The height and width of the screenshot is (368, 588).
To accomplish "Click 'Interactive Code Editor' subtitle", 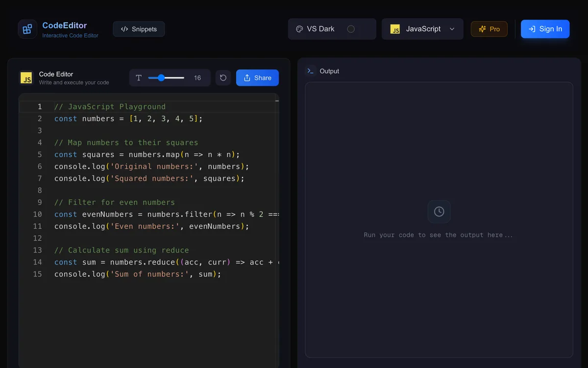I will 70,35.
